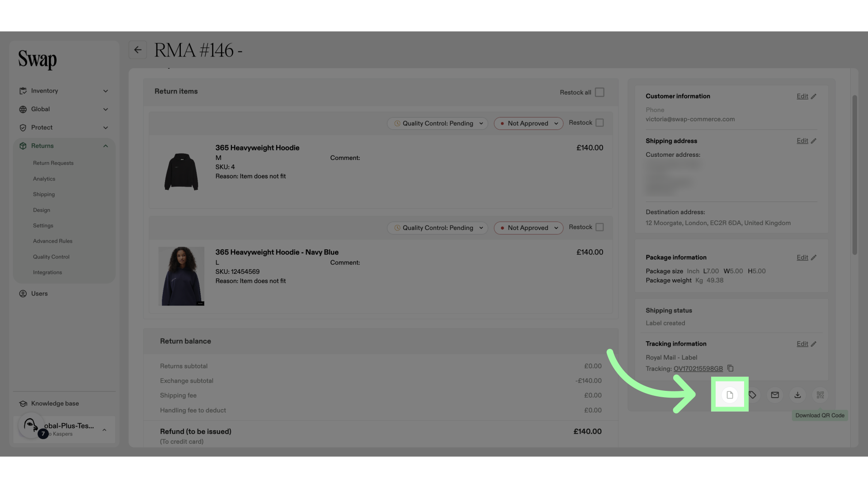Click Edit link for Package information
Viewport: 868px width, 488px height.
tap(802, 258)
